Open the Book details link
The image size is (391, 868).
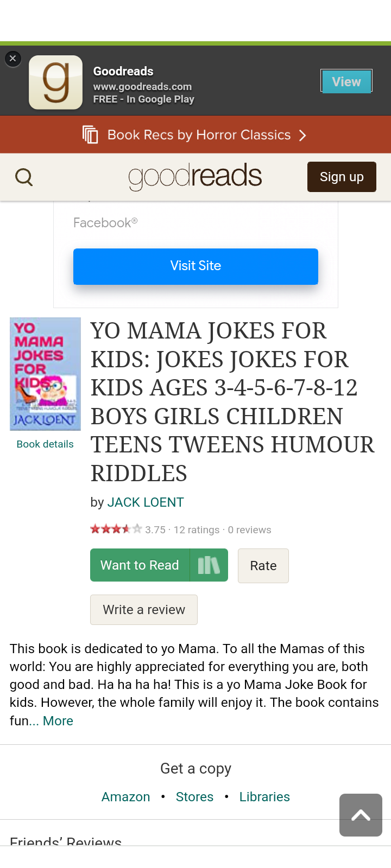[45, 444]
